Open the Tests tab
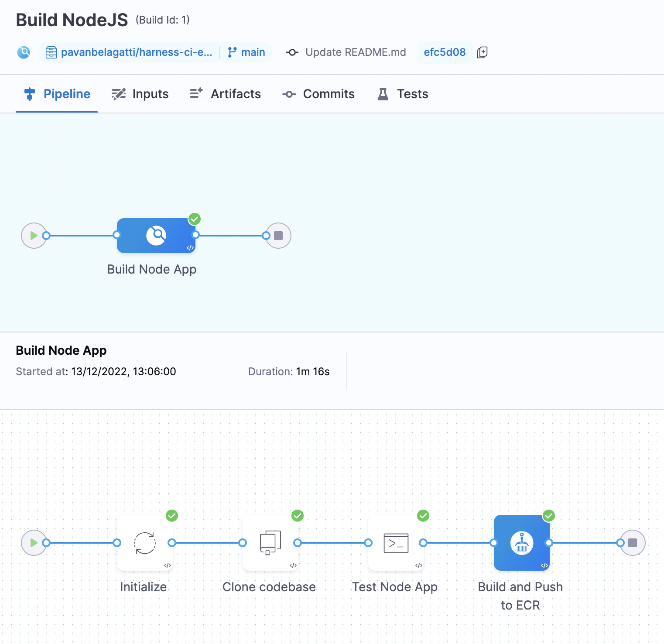This screenshot has width=664, height=644. 403,94
